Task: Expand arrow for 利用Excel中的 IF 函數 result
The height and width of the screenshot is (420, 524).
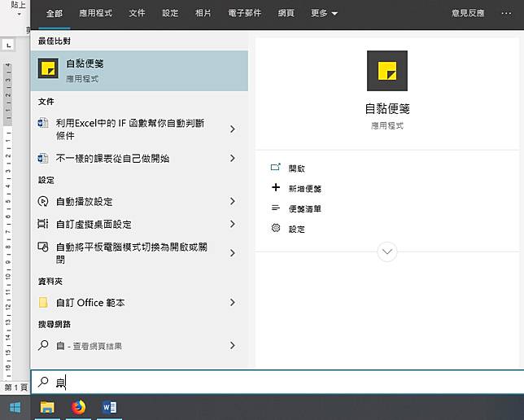Action: (x=233, y=129)
